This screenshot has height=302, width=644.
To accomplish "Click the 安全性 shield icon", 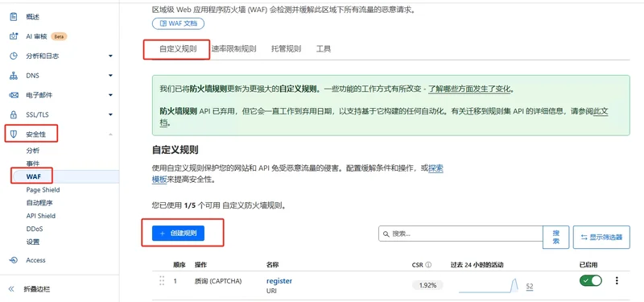I will click(14, 134).
